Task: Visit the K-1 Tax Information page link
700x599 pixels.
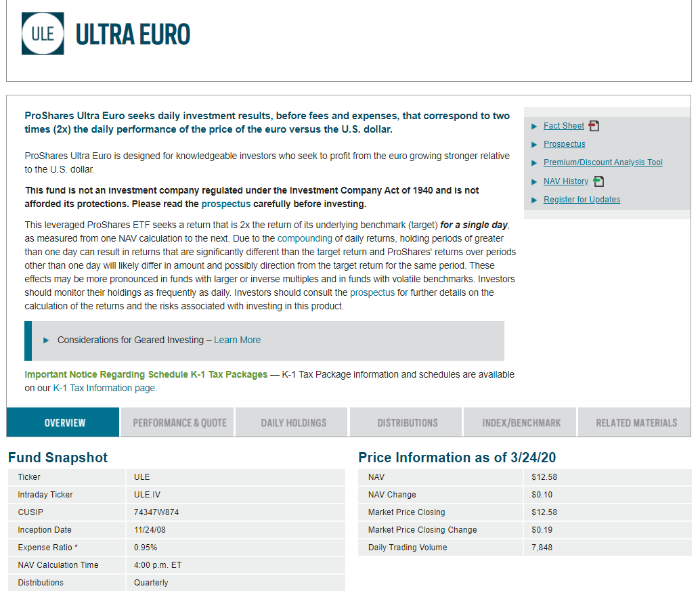Action: [105, 389]
